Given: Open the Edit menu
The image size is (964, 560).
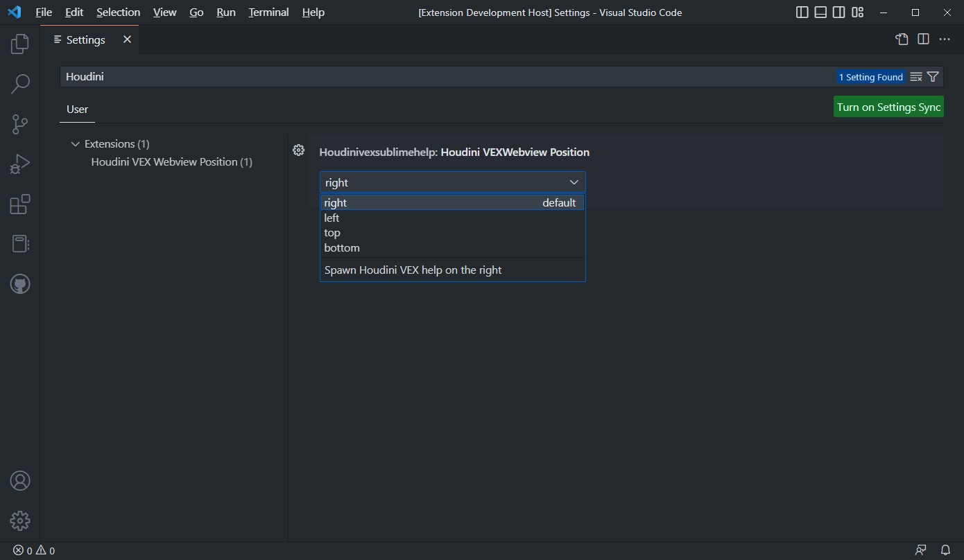Looking at the screenshot, I should coord(74,12).
